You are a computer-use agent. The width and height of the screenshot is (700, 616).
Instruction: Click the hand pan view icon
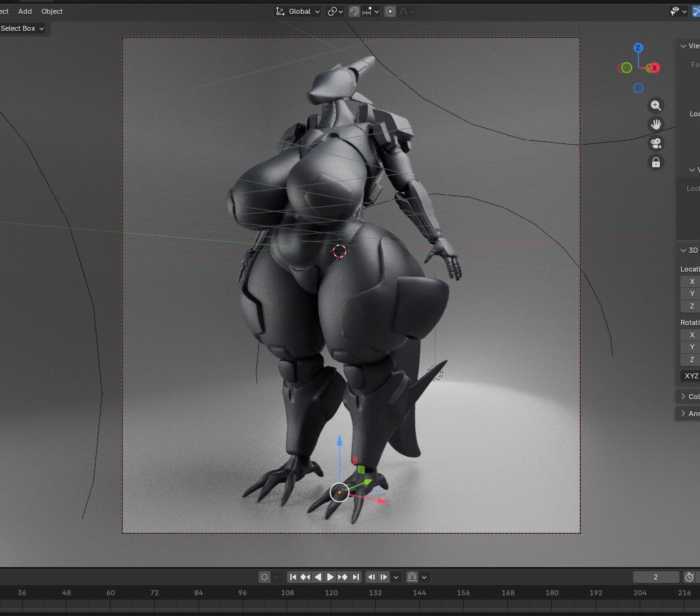click(656, 124)
